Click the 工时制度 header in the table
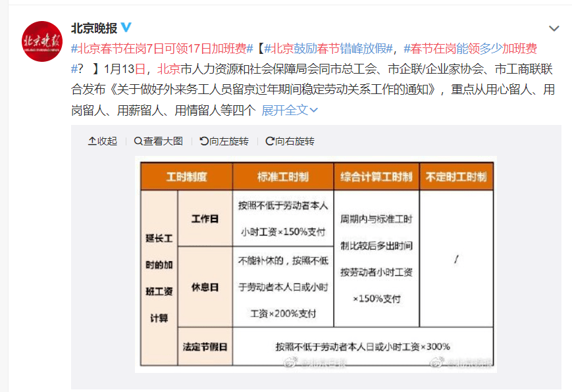The height and width of the screenshot is (392, 572). 186,177
